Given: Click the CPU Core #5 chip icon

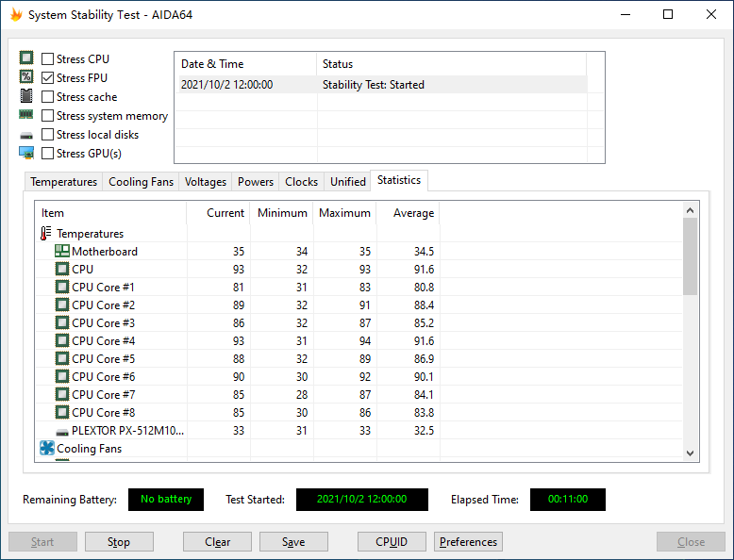Looking at the screenshot, I should tap(61, 358).
